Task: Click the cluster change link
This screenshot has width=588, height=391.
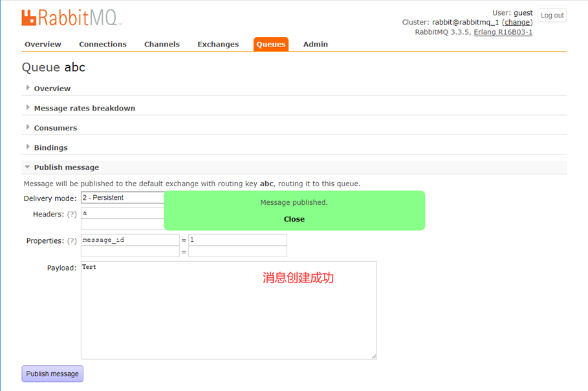Action: click(517, 23)
